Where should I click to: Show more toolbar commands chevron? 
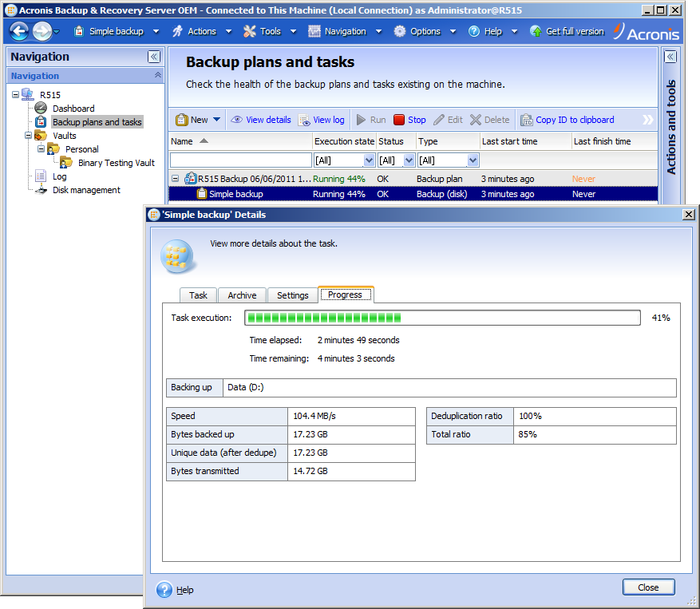point(648,120)
